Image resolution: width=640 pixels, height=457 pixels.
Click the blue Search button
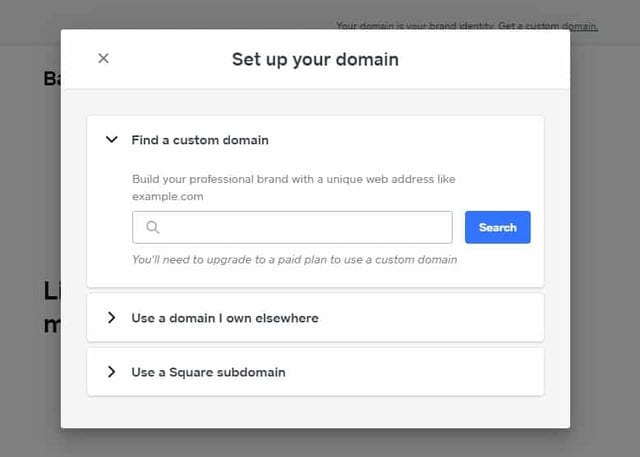pos(498,227)
